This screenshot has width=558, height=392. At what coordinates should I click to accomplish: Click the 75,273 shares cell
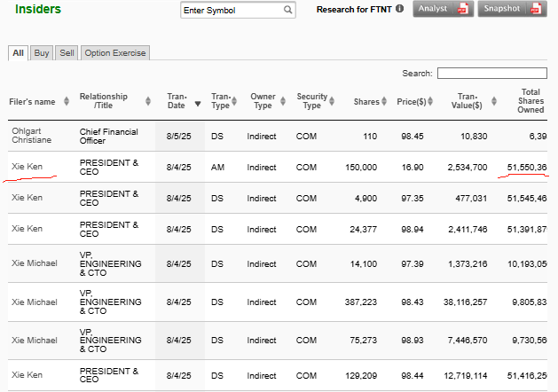click(x=363, y=340)
